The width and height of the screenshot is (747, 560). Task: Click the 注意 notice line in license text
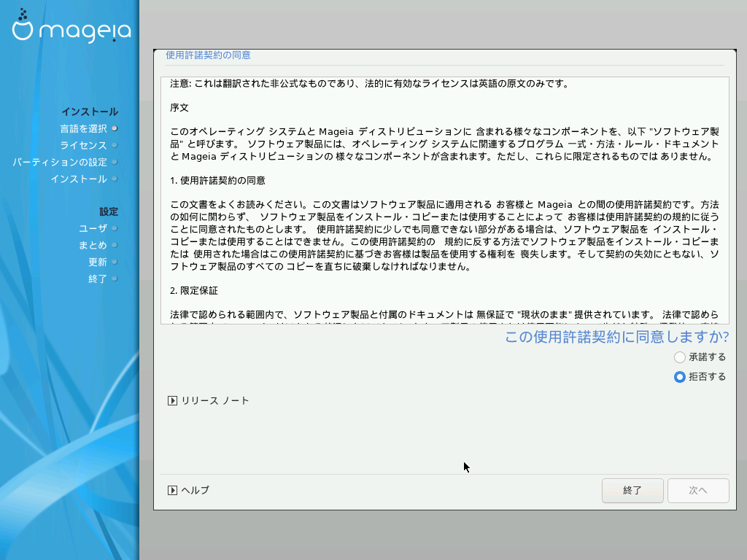(370, 84)
